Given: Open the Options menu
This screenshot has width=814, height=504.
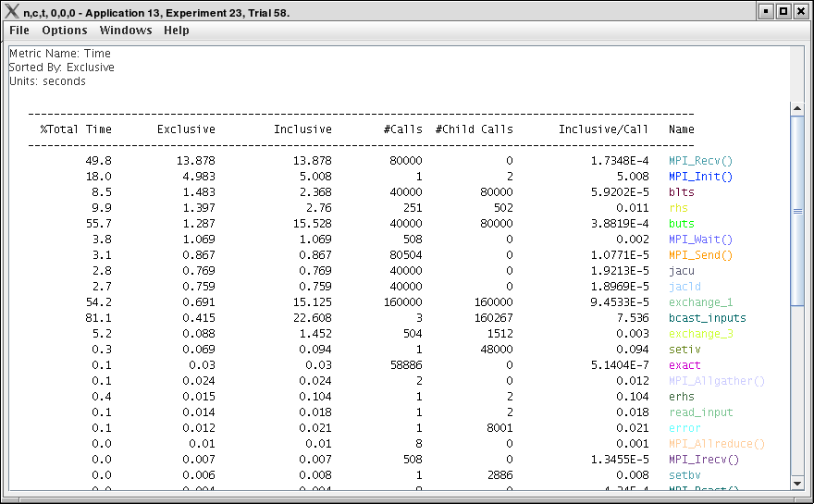Looking at the screenshot, I should point(65,31).
